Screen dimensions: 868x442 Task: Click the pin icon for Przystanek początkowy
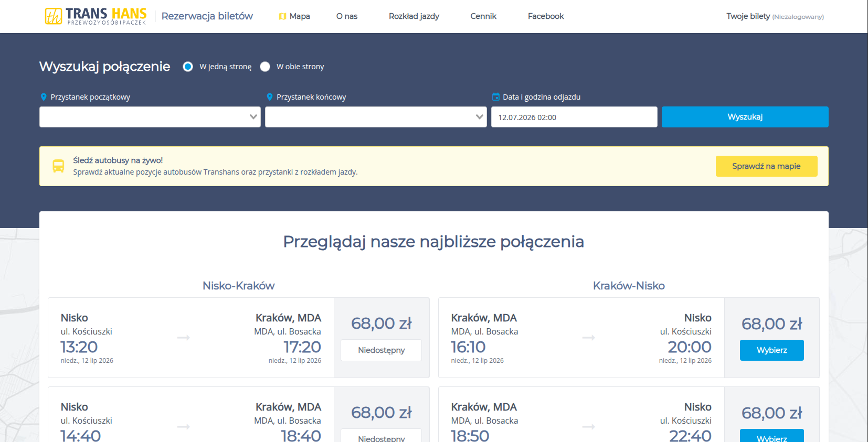[x=44, y=97]
